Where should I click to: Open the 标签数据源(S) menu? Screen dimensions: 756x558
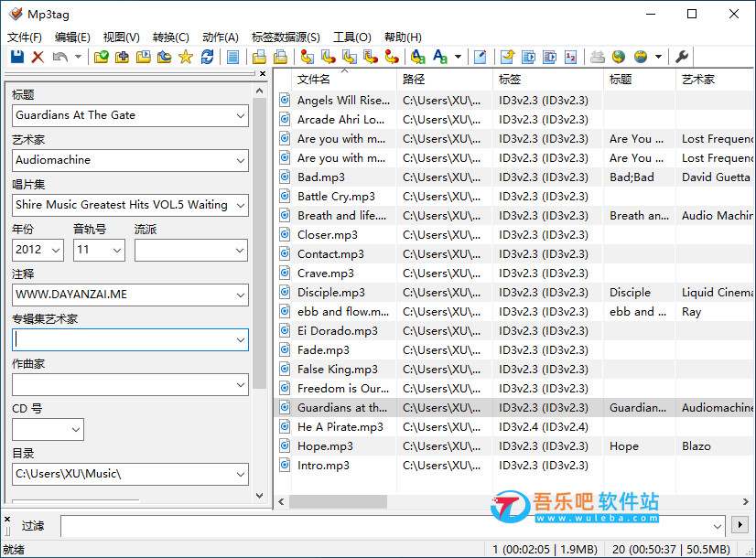[286, 38]
